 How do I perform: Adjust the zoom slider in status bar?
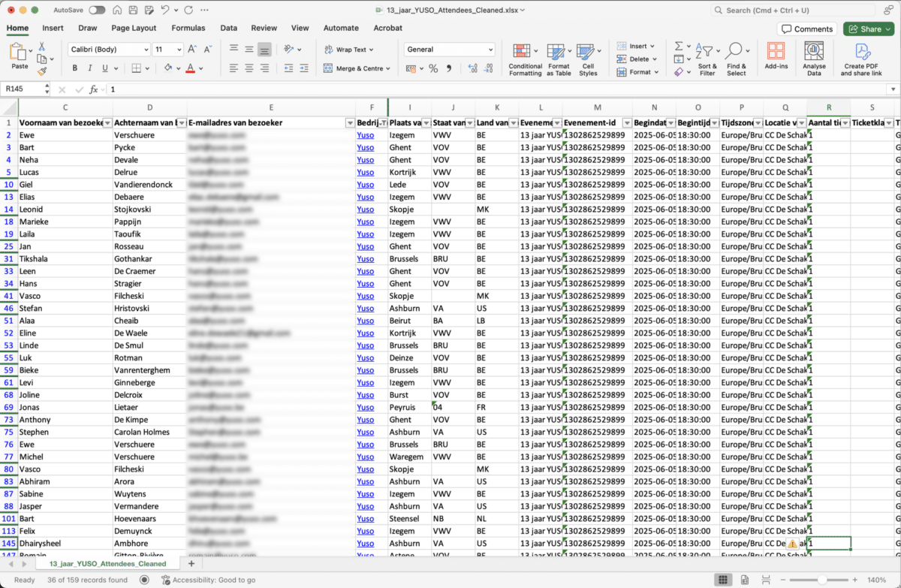(x=823, y=580)
